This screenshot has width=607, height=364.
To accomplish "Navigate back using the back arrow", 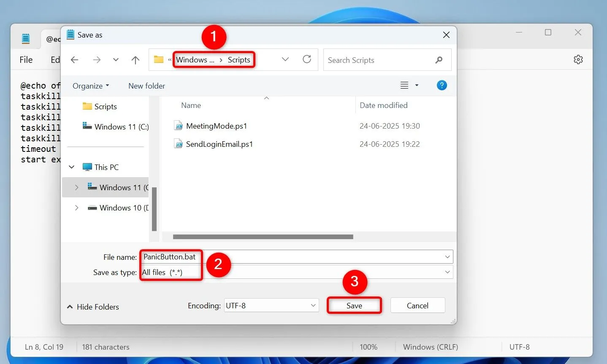I will click(74, 59).
